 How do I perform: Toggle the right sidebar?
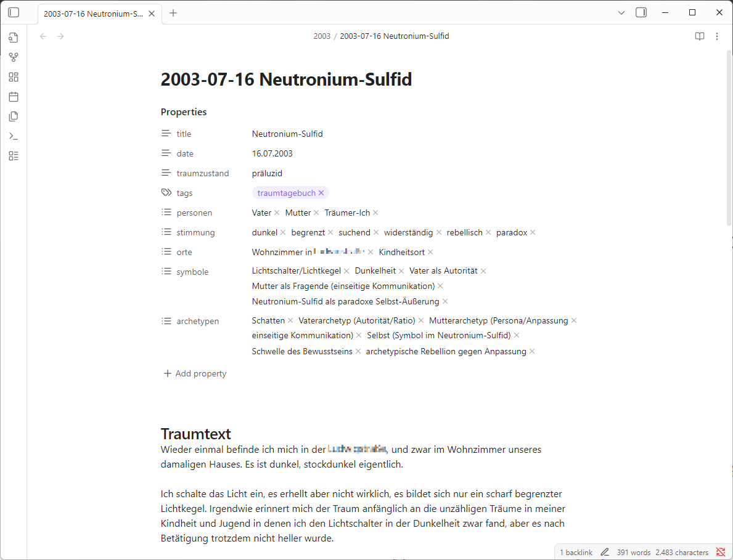point(641,12)
